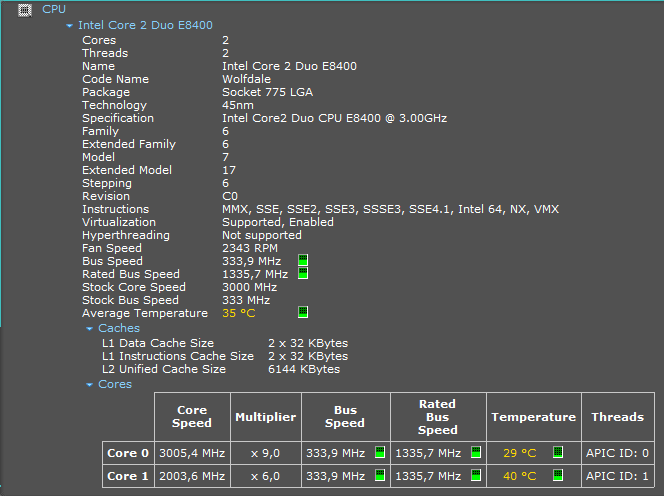Click the Stock Core Speed value 3000 MHz

tap(249, 287)
